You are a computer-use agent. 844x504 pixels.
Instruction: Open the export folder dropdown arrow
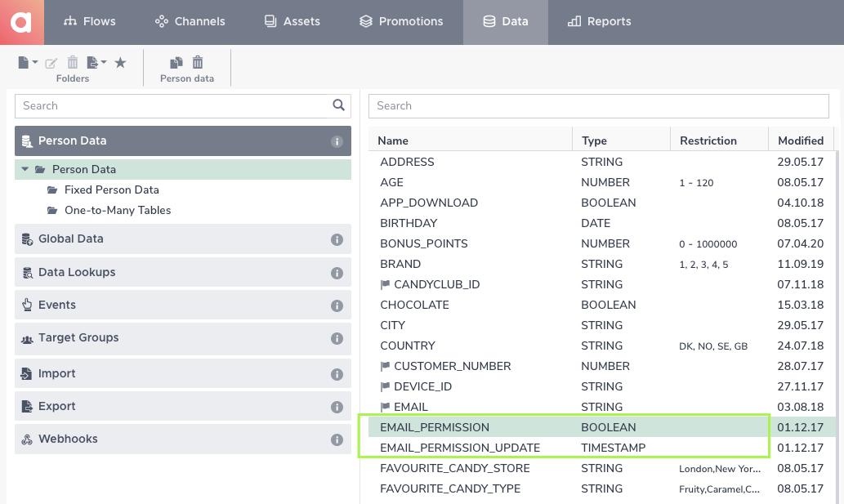pos(104,62)
